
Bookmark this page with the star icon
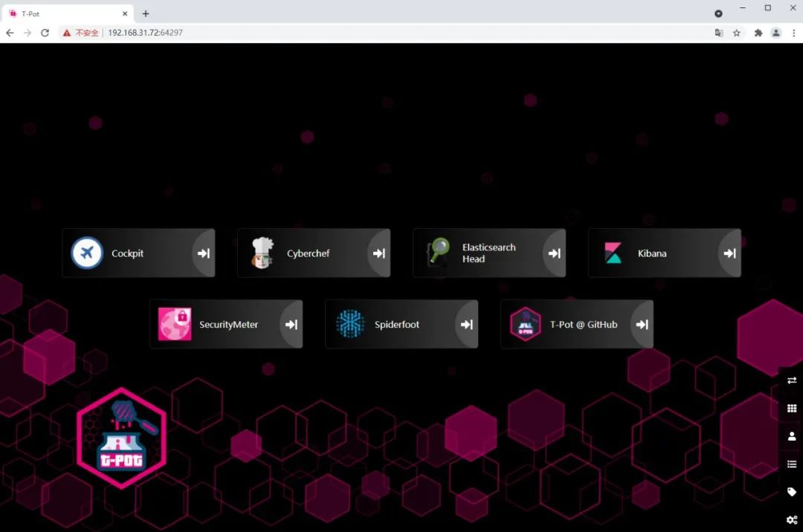click(x=736, y=33)
